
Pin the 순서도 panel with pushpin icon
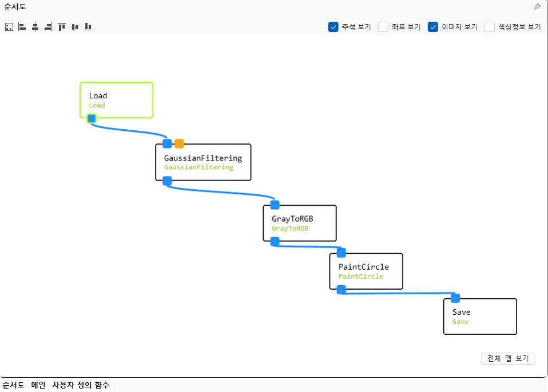(x=537, y=7)
